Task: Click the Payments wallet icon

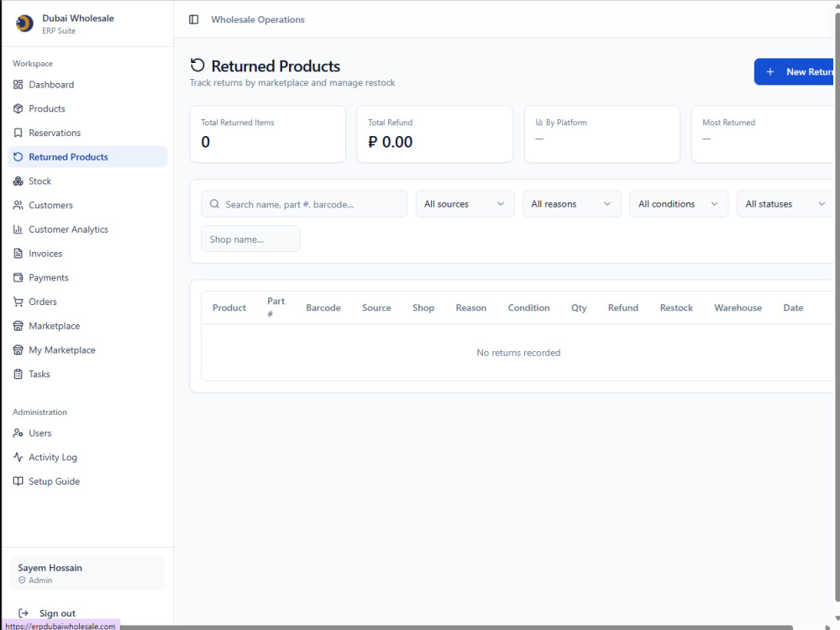Action: click(18, 277)
